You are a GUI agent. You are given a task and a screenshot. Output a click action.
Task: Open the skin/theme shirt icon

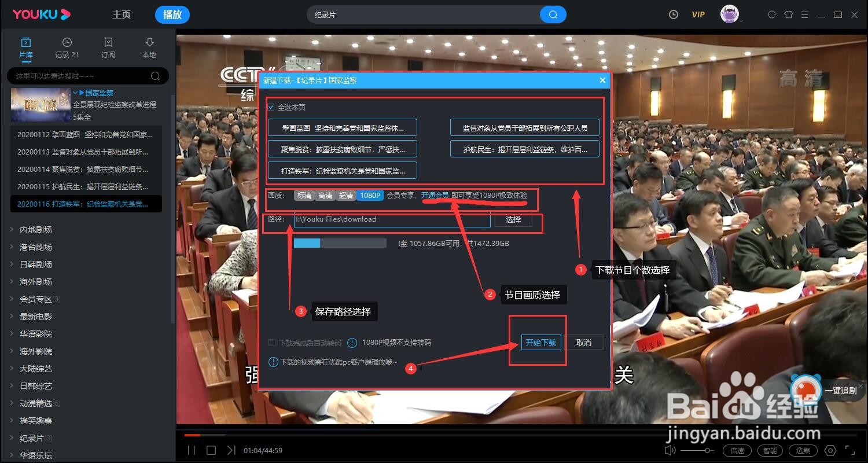pos(789,14)
